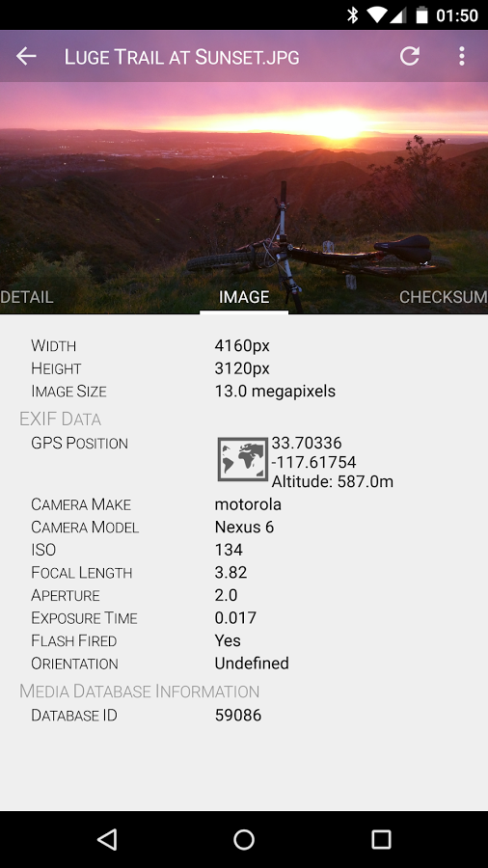Tap the Database ID value 59086

(x=238, y=716)
